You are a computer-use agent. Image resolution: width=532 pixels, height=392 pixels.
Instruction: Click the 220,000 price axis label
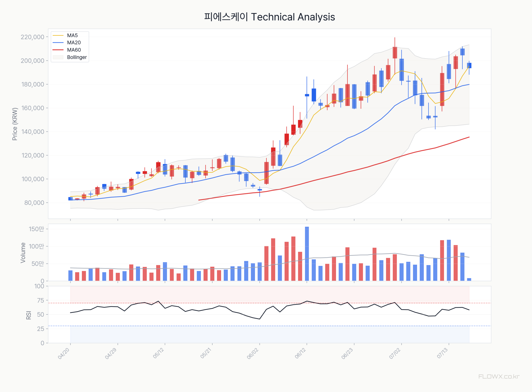click(x=33, y=37)
